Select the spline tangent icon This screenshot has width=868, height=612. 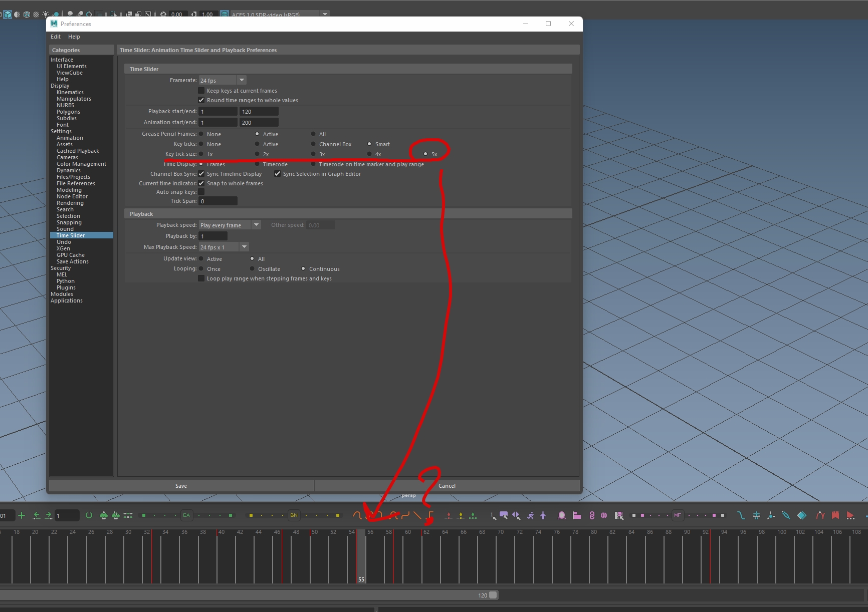pyautogui.click(x=357, y=515)
